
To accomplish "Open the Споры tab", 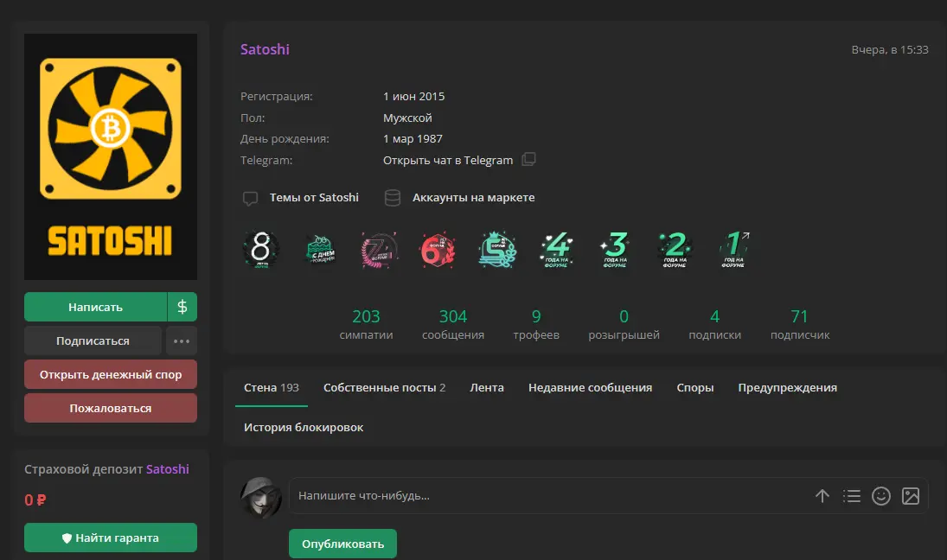I will (x=695, y=387).
